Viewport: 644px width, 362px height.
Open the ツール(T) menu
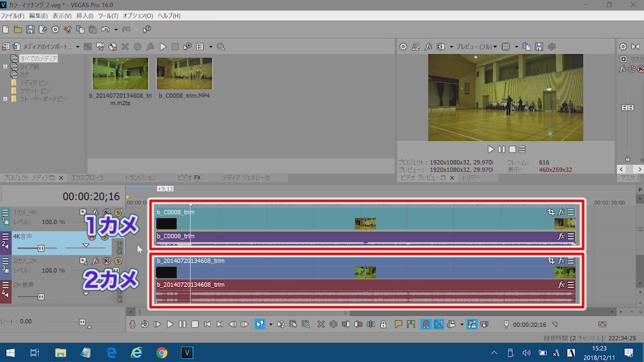[108, 16]
